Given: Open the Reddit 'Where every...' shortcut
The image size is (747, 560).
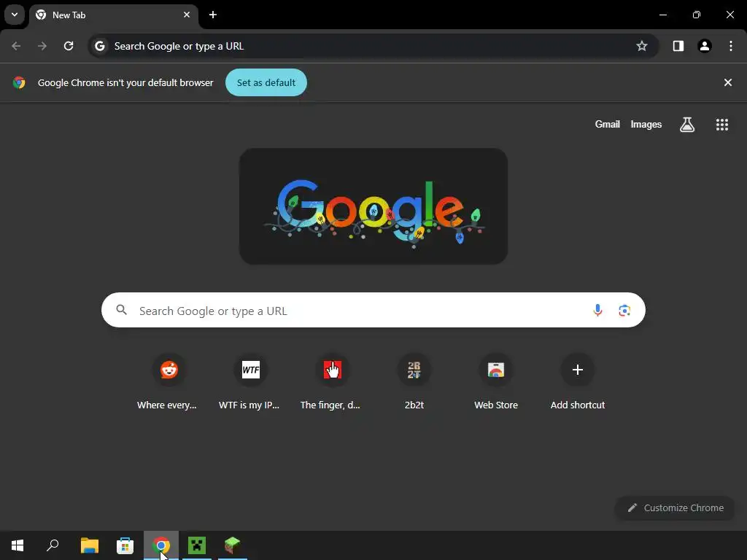Looking at the screenshot, I should tap(169, 381).
